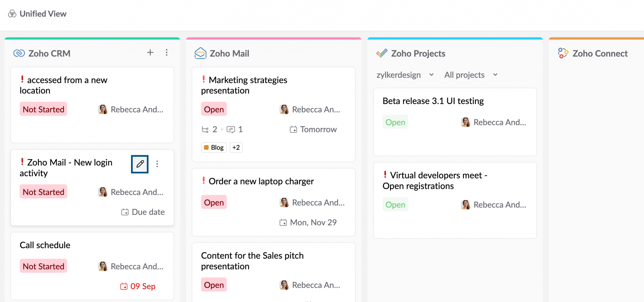Click the Zoho Connect logo icon

pos(563,53)
